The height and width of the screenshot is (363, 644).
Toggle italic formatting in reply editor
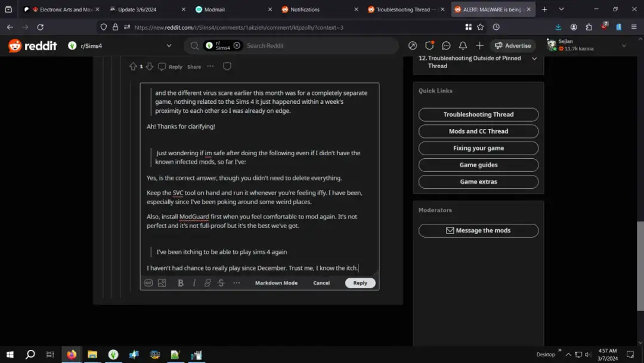tap(194, 283)
